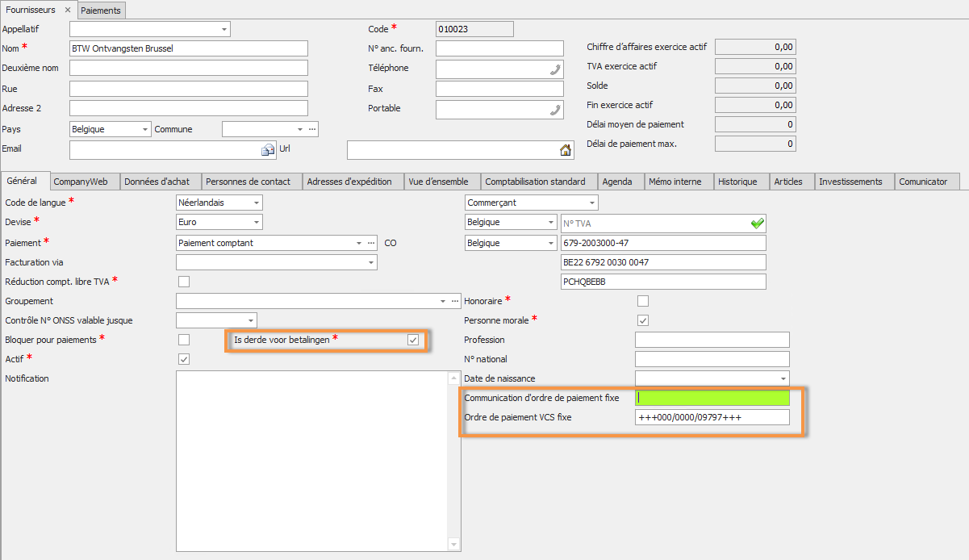Toggle the Actif checkbox
969x560 pixels.
184,359
